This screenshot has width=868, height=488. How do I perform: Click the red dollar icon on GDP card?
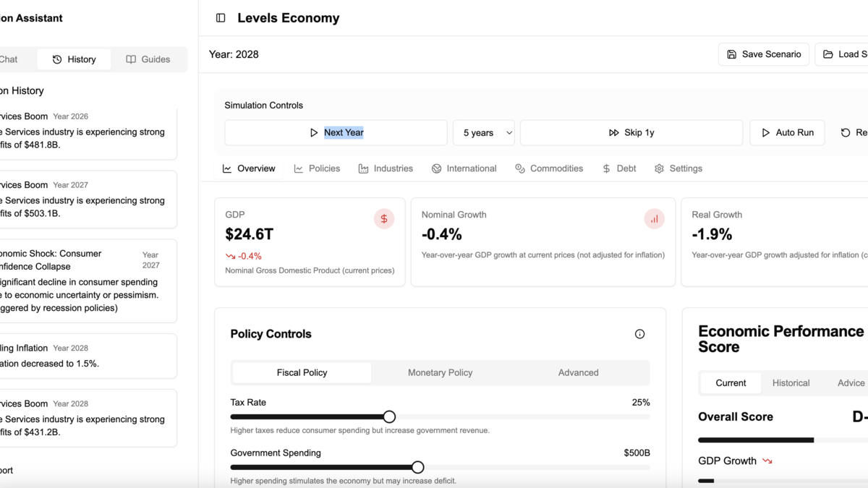(x=384, y=218)
